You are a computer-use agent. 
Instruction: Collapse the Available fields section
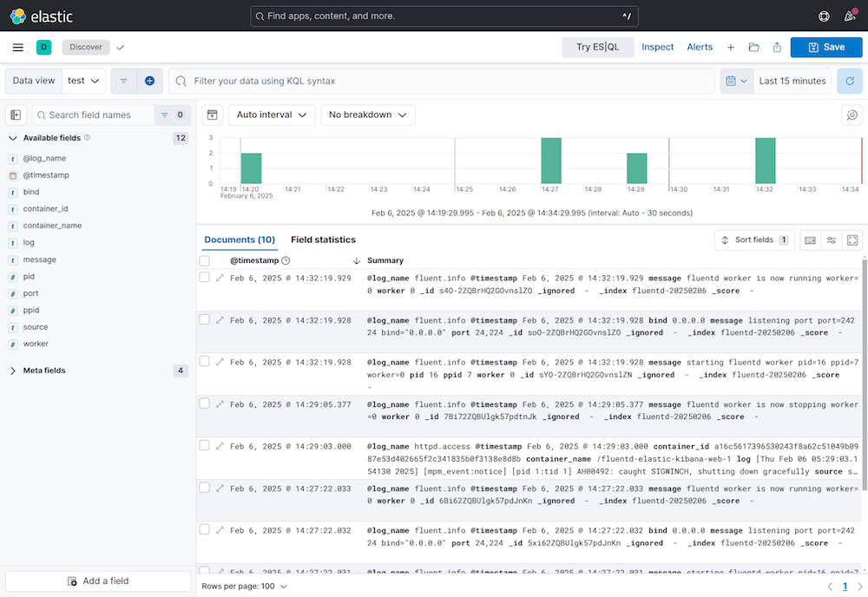[13, 138]
